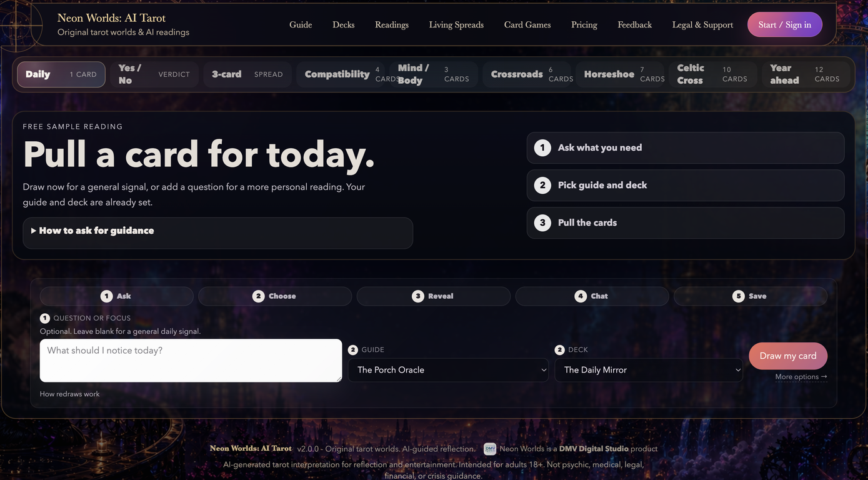
Task: Open the How redraws work link
Action: coord(70,394)
